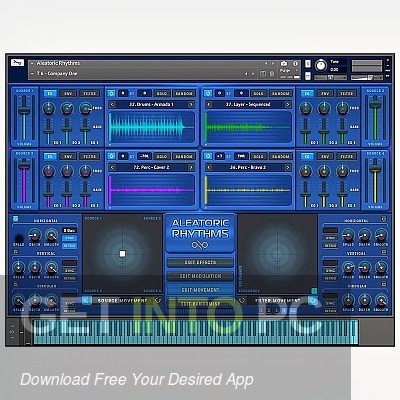Expand the Company One snapshot dropdown
This screenshot has height=400, width=400.
pyautogui.click(x=32, y=74)
